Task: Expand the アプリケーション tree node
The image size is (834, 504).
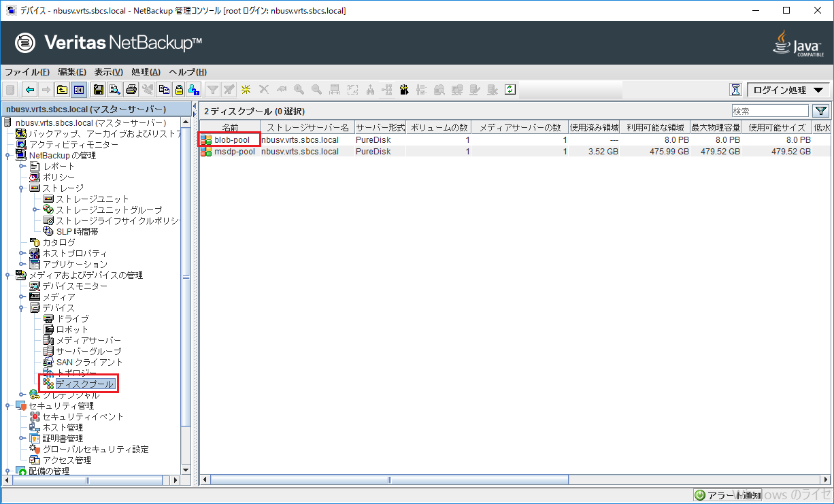Action: tap(22, 265)
